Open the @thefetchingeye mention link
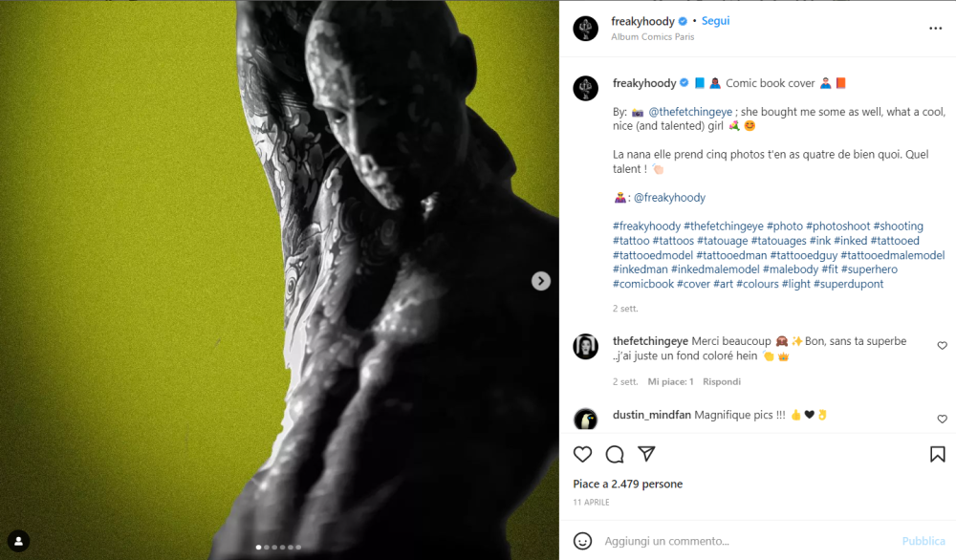Image resolution: width=956 pixels, height=560 pixels. [690, 112]
